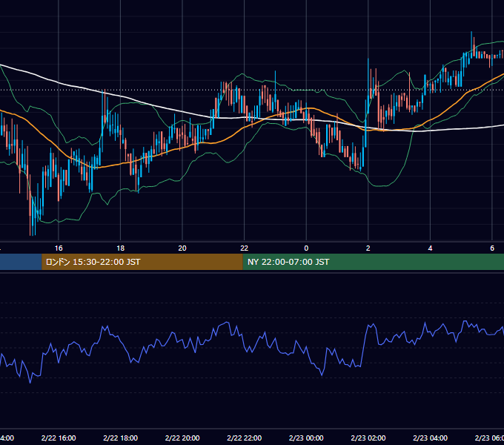Select the blue session band before ロンドン
The height and width of the screenshot is (445, 504).
click(21, 262)
